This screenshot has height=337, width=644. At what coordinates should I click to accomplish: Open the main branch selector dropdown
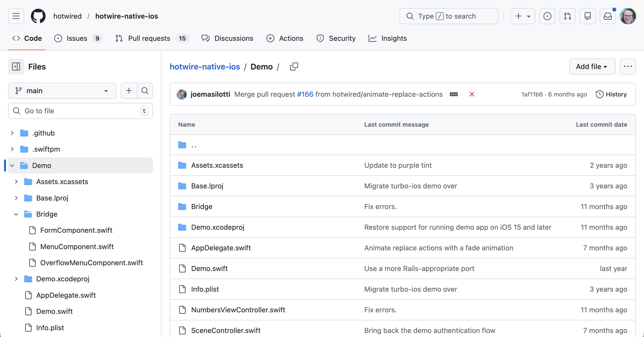[x=62, y=91]
